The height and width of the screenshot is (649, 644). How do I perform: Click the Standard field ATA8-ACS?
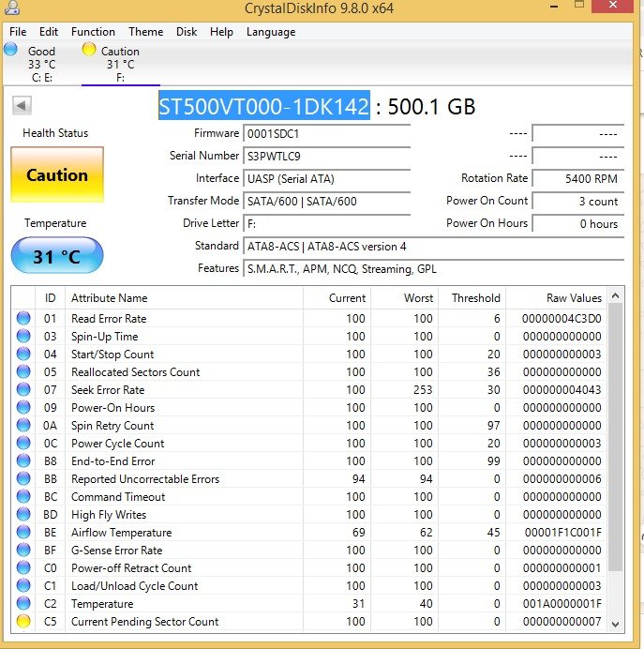click(434, 247)
